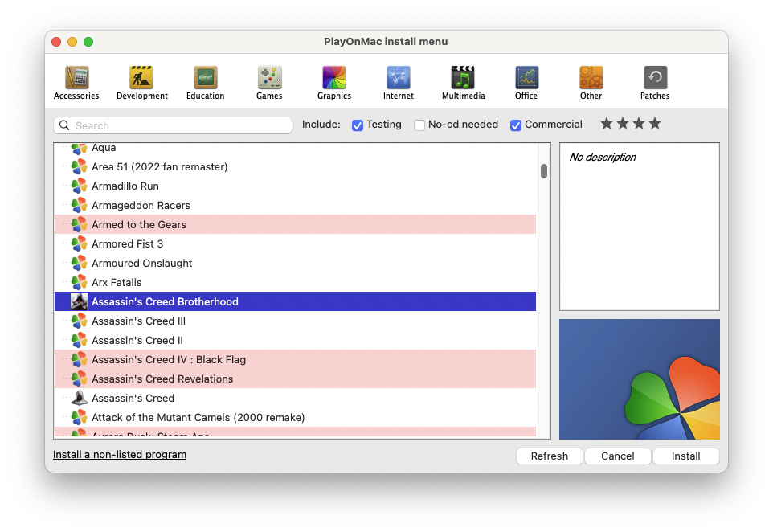Click the Armoured Onslaught icon

80,263
